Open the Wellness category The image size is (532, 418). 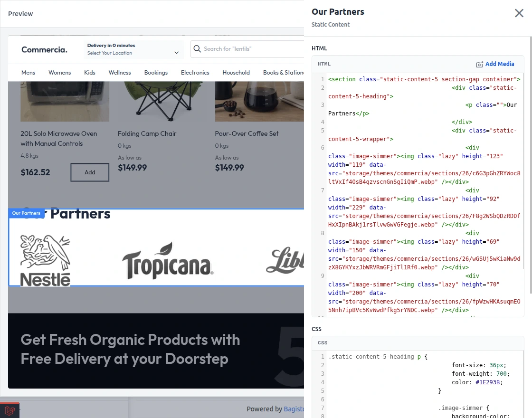119,73
